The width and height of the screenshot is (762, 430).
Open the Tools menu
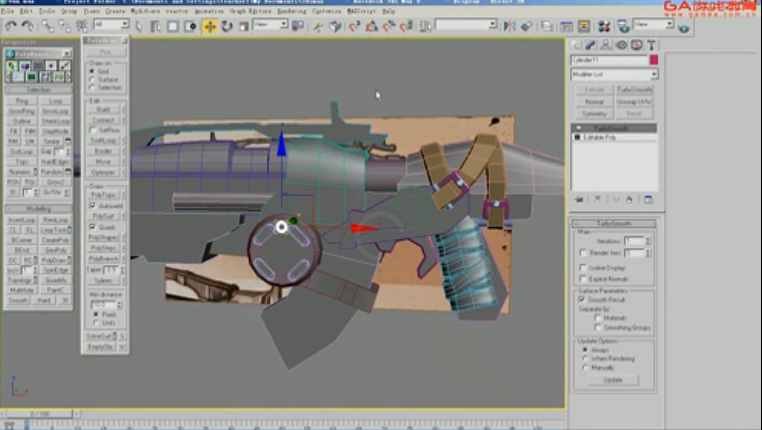point(47,11)
